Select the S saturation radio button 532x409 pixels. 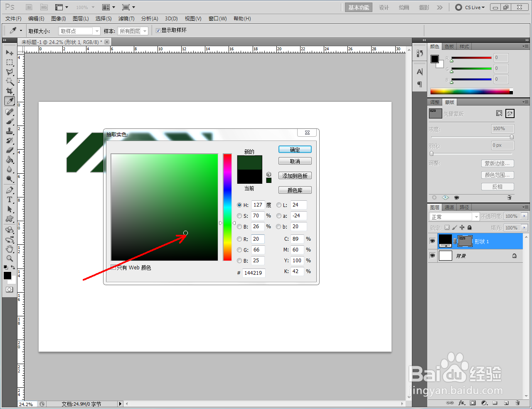pyautogui.click(x=239, y=216)
